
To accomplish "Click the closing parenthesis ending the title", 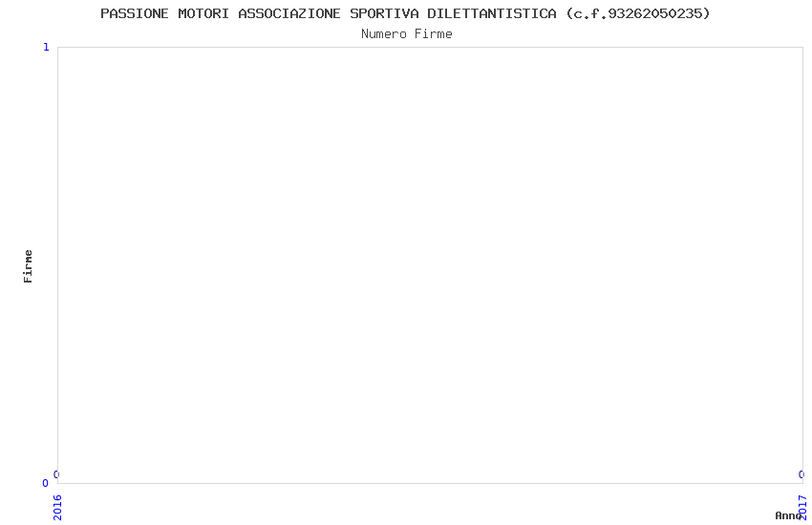I will point(706,13).
